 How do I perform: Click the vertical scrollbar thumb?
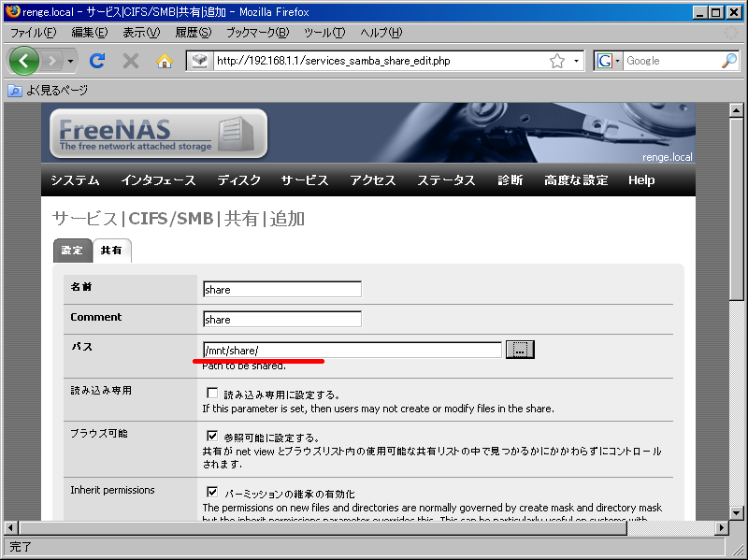736,208
